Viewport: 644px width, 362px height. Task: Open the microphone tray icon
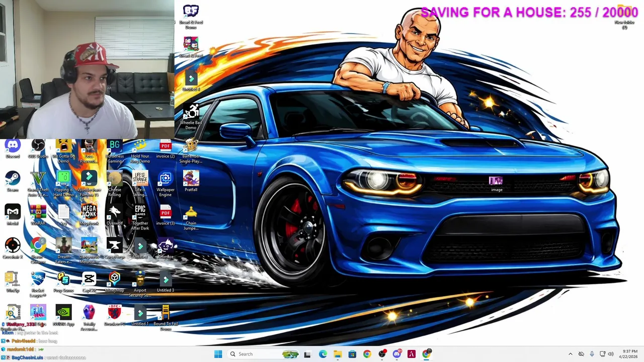point(592,354)
